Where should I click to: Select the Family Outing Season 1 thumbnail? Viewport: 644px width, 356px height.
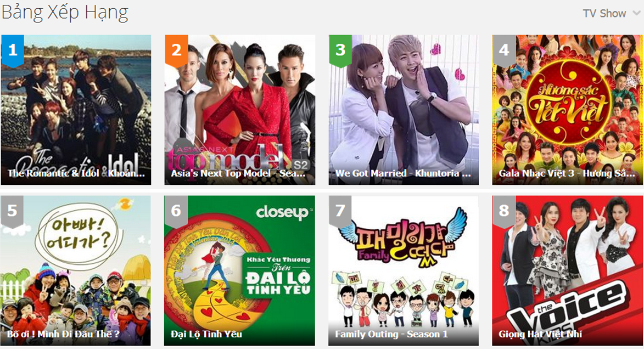click(404, 270)
